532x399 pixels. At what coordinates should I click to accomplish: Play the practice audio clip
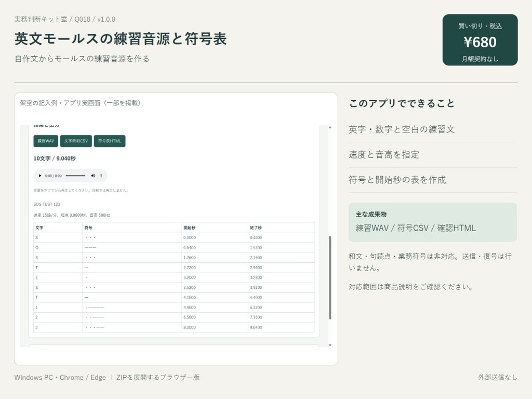click(x=39, y=176)
